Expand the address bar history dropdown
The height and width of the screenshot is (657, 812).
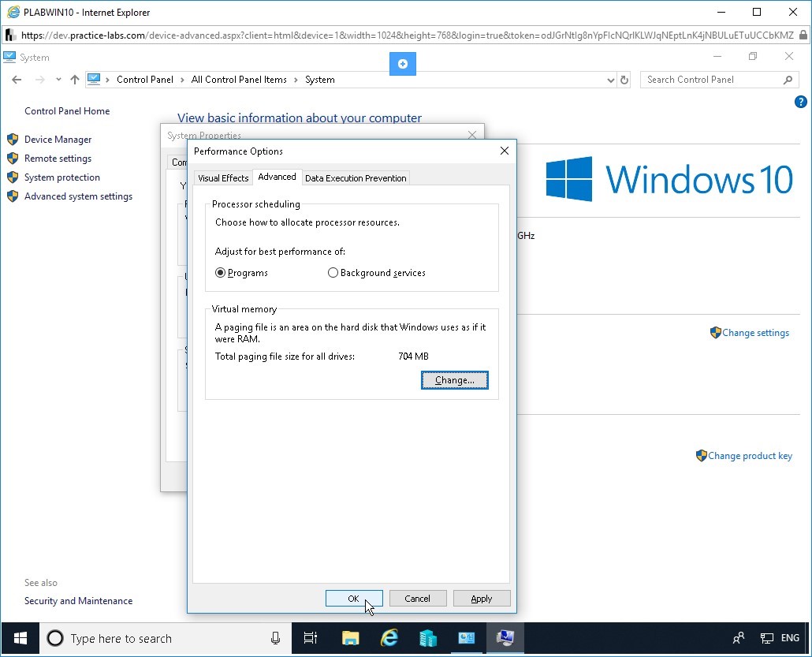(x=610, y=80)
